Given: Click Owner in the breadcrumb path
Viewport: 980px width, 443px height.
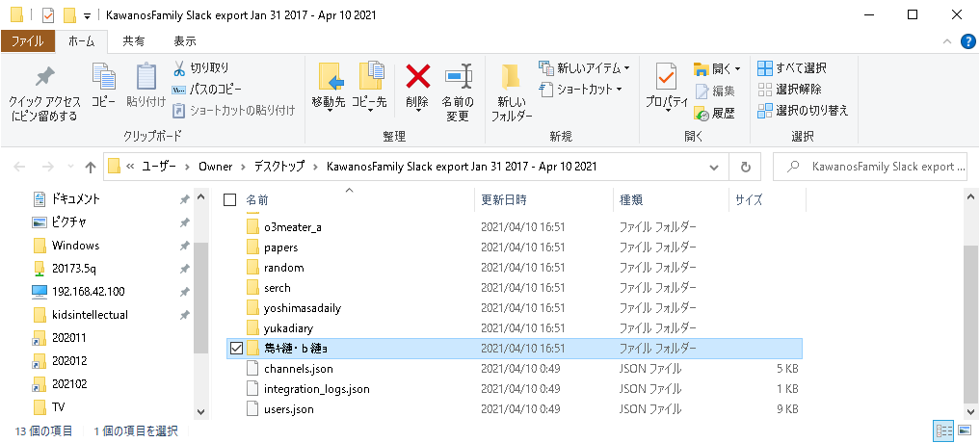Looking at the screenshot, I should click(x=216, y=167).
